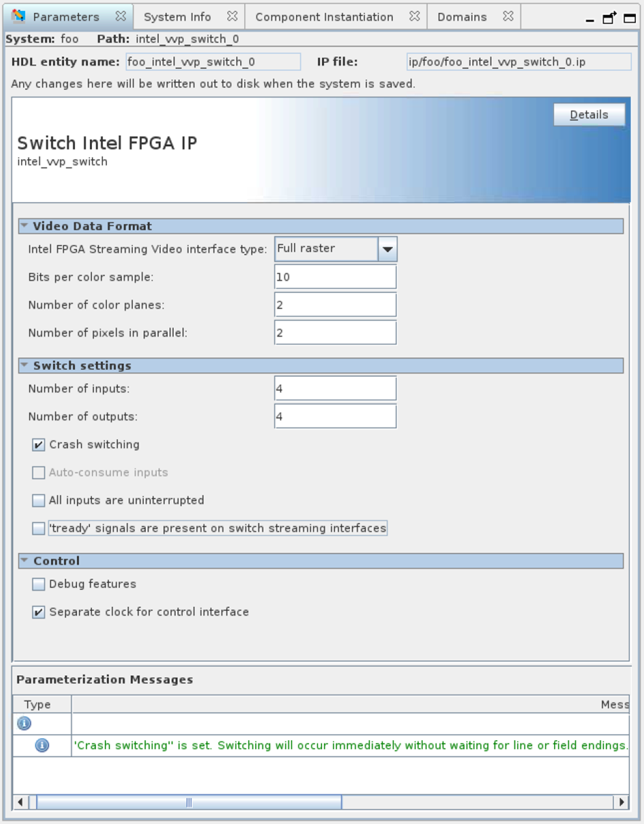
Task: Enable All inputs are uninterrupted
Action: click(39, 501)
